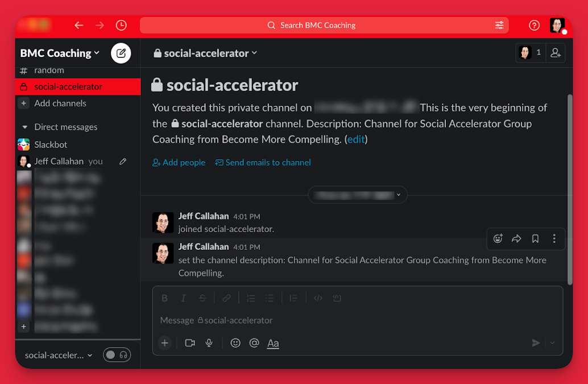588x384 pixels.
Task: Go forward with the right arrow
Action: point(100,25)
